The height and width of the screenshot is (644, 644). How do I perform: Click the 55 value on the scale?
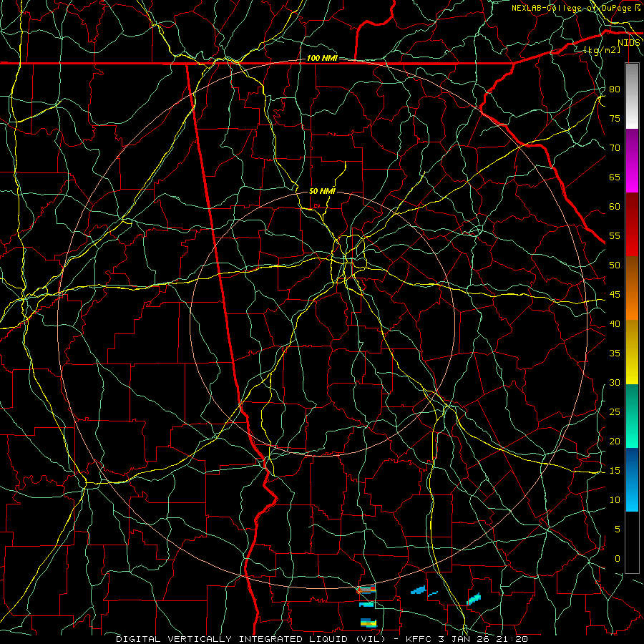pyautogui.click(x=615, y=235)
